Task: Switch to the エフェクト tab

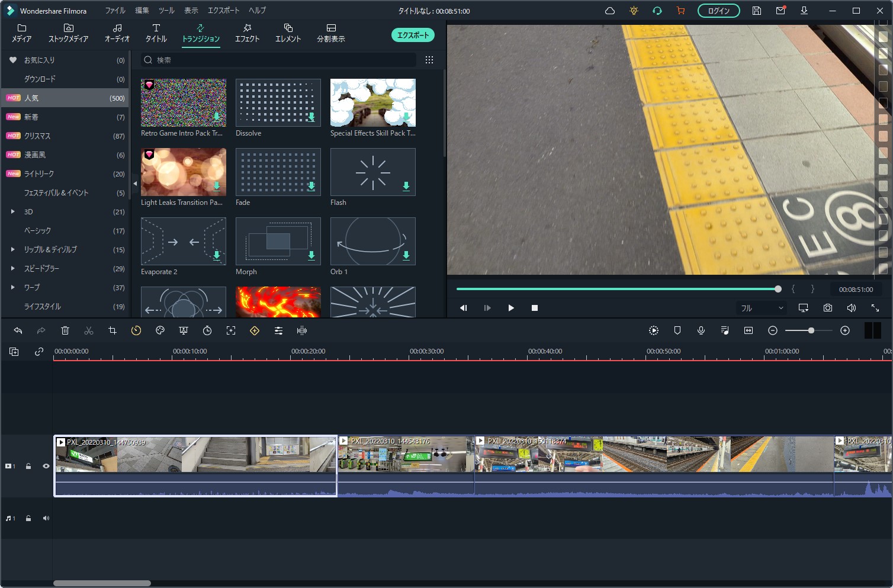Action: coord(247,33)
